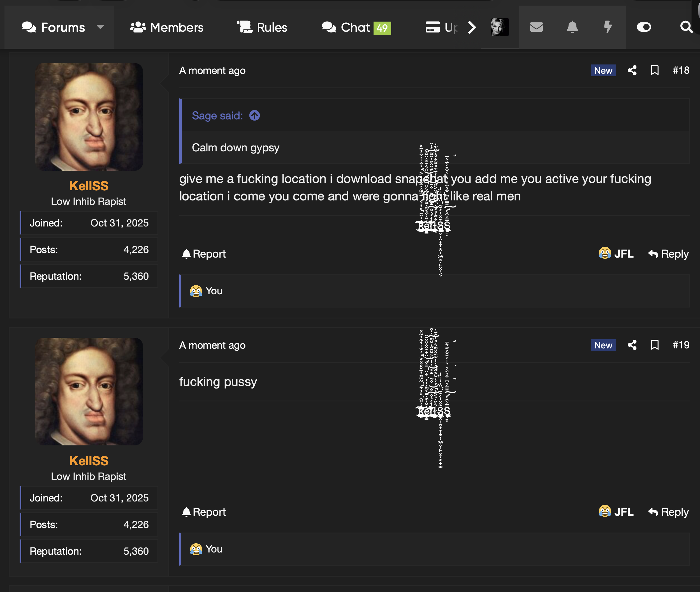Image resolution: width=700 pixels, height=592 pixels.
Task: Open KellSS username link on post #19
Action: [x=89, y=461]
